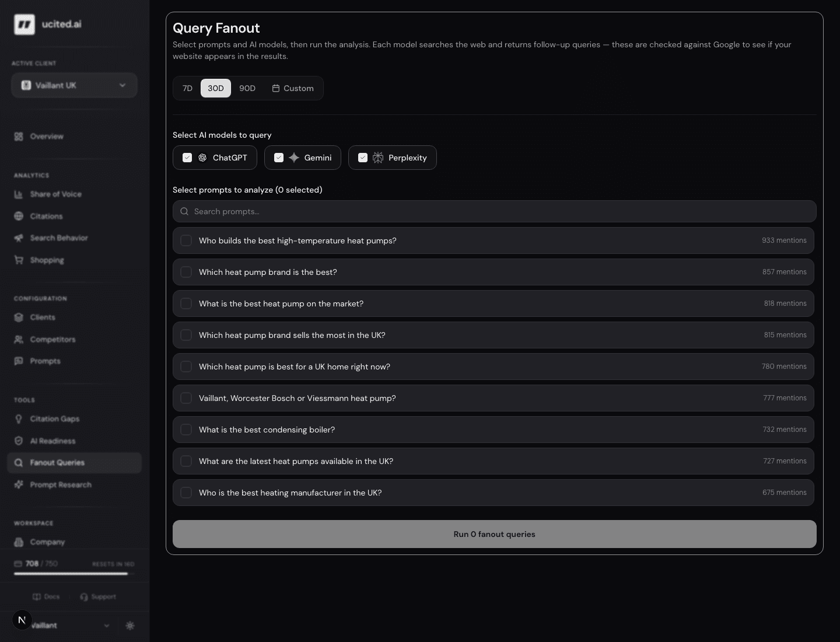The height and width of the screenshot is (642, 840).
Task: Click the Gemini star logo icon
Action: coord(294,158)
